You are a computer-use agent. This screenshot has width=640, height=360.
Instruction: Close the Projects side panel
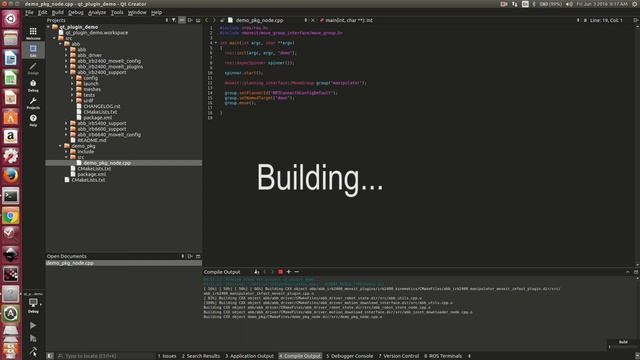(198, 20)
